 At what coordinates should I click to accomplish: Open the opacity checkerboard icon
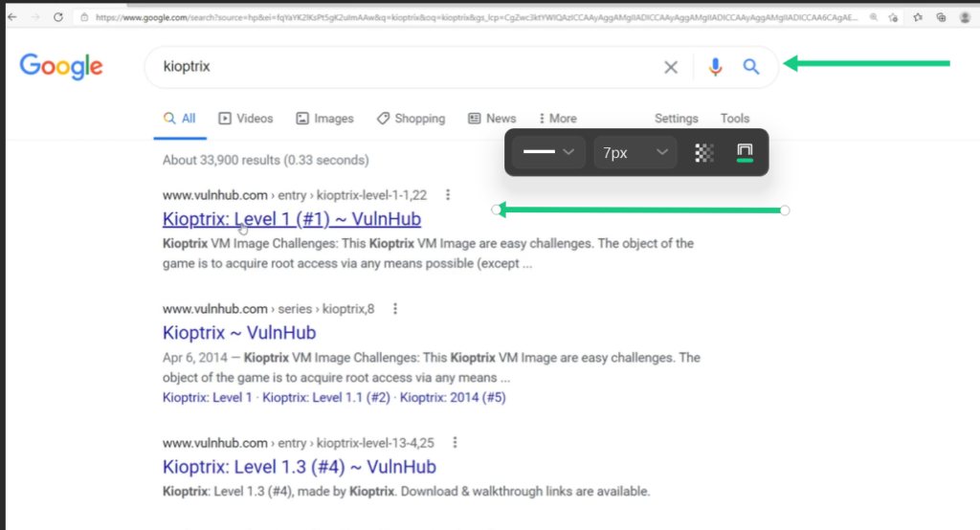coord(704,152)
